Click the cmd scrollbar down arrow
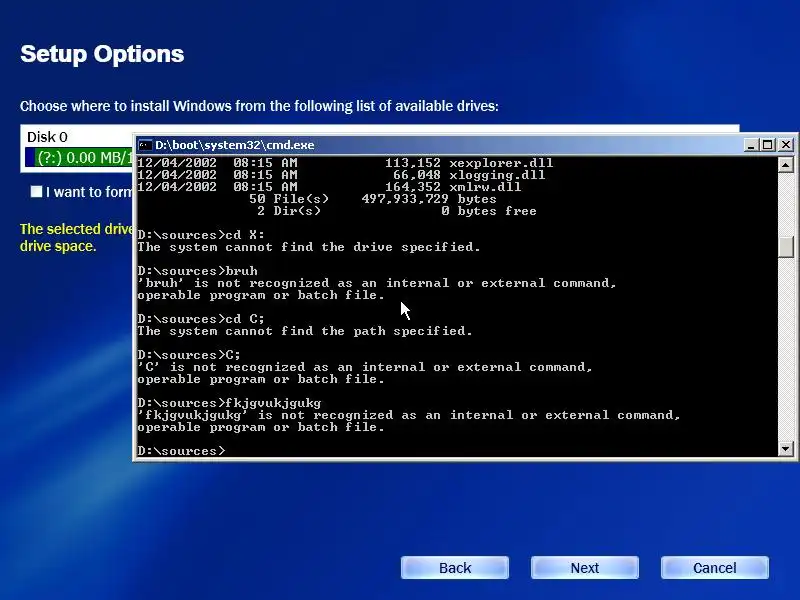The image size is (800, 600). point(786,449)
